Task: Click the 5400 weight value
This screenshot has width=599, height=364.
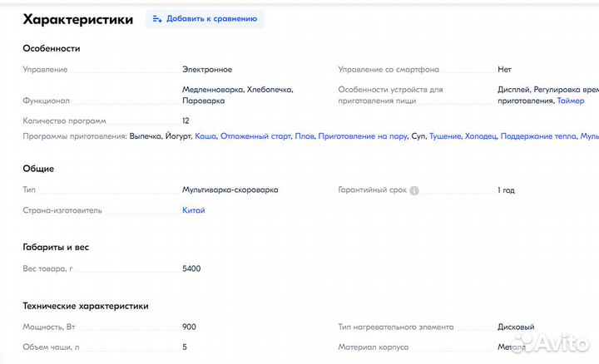Action: 191,268
